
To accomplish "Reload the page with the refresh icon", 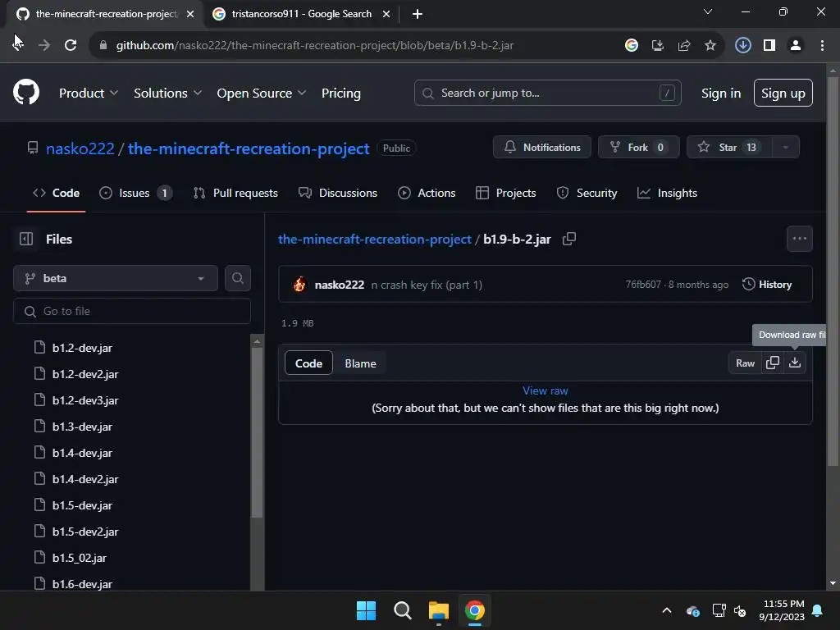I will coord(71,46).
